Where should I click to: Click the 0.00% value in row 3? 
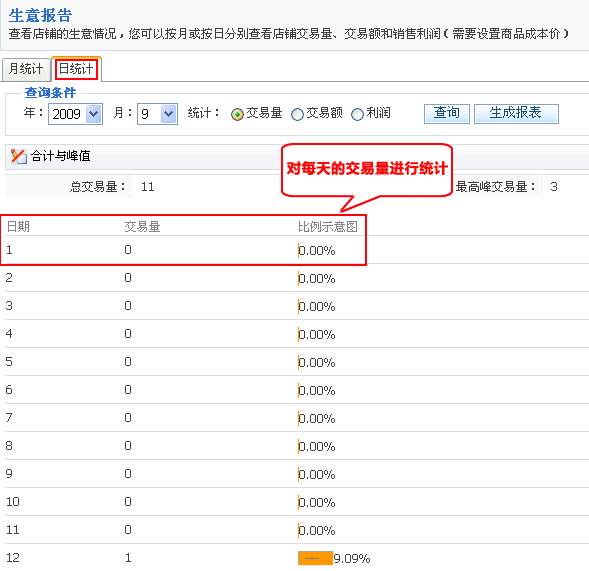[316, 307]
